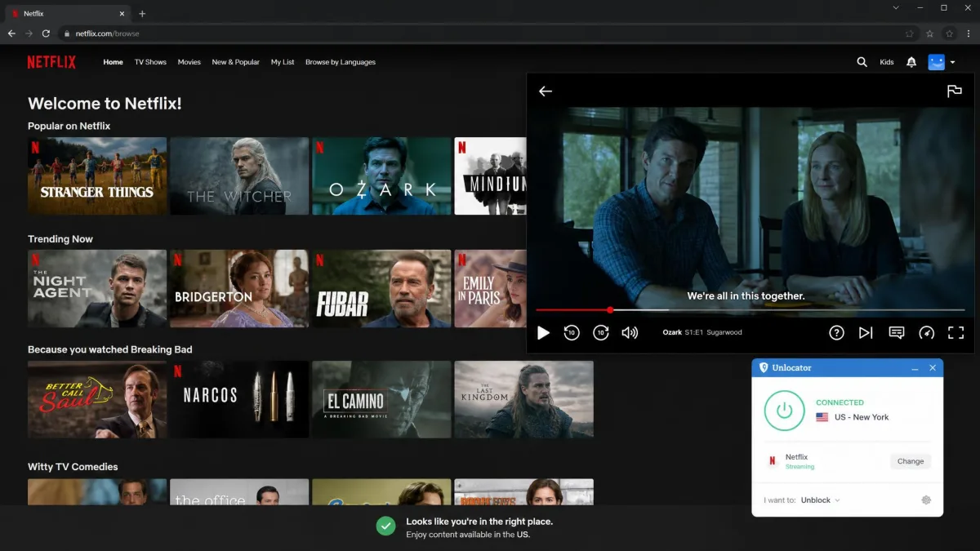Reload the Netflix page
This screenshot has height=551, width=980.
(x=46, y=33)
